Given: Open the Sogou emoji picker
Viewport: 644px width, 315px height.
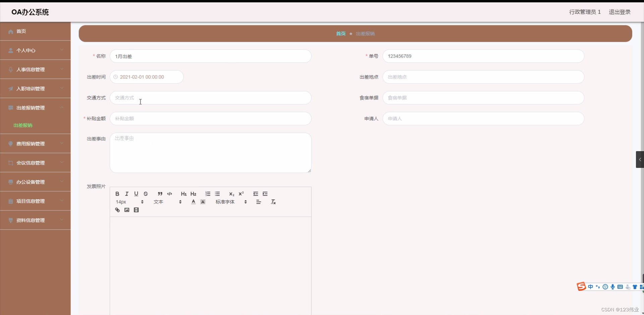Looking at the screenshot, I should (x=605, y=287).
